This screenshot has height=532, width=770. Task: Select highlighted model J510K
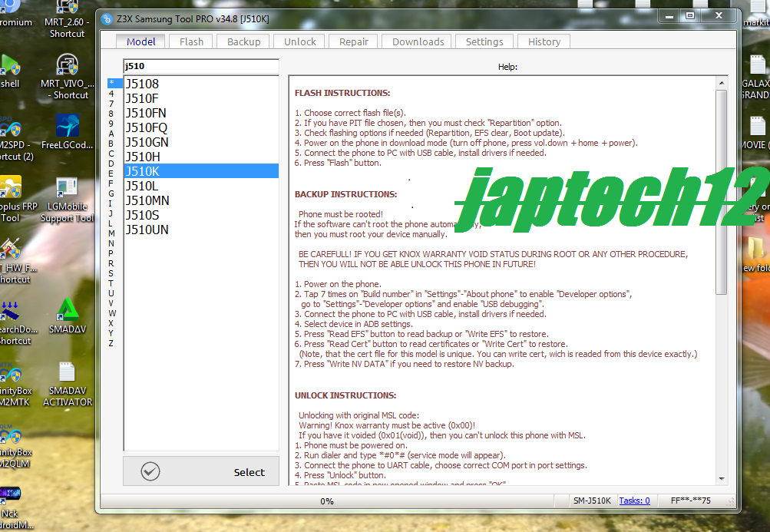coord(201,171)
